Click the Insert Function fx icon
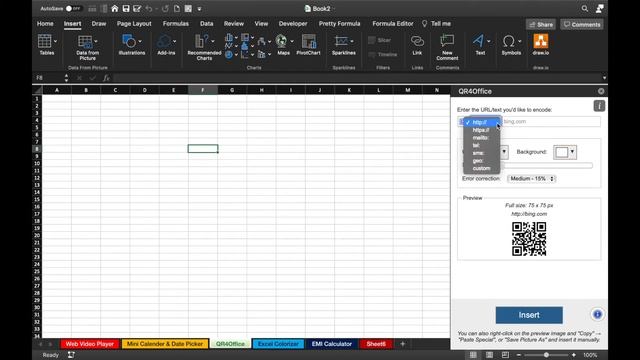The width and height of the screenshot is (640, 360). click(106, 78)
